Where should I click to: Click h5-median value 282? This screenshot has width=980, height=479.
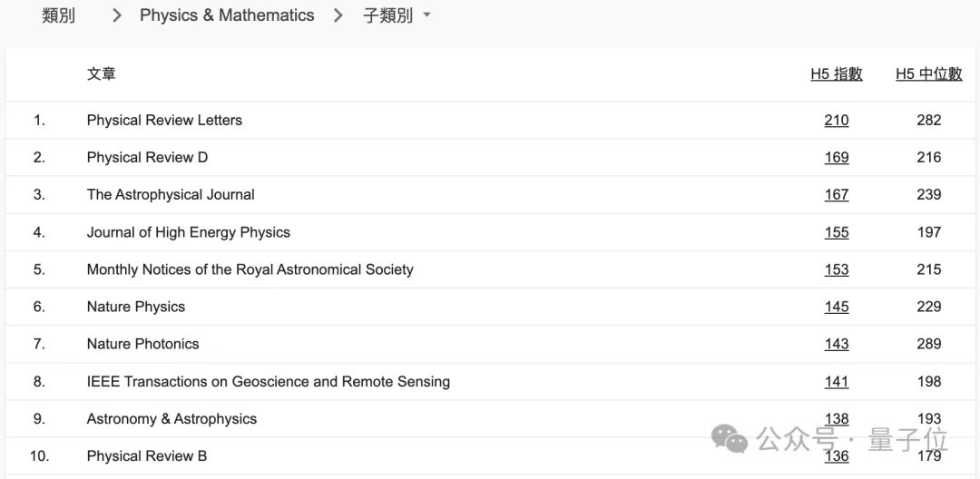[929, 120]
